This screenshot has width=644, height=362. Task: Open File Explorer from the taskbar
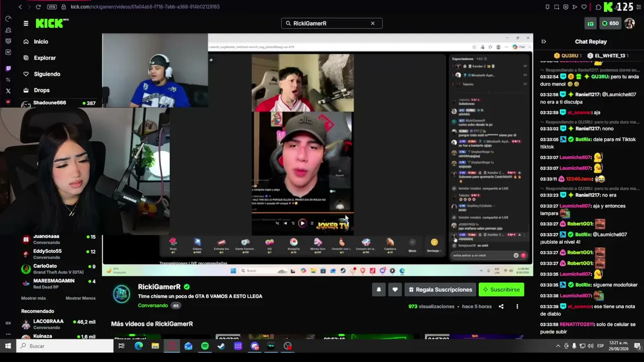tap(155, 346)
